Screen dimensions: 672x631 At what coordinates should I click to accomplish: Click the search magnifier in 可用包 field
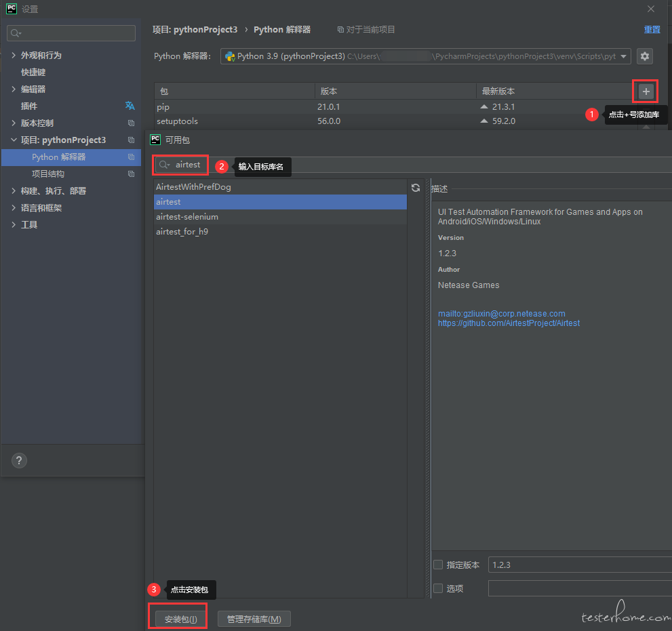pyautogui.click(x=165, y=165)
